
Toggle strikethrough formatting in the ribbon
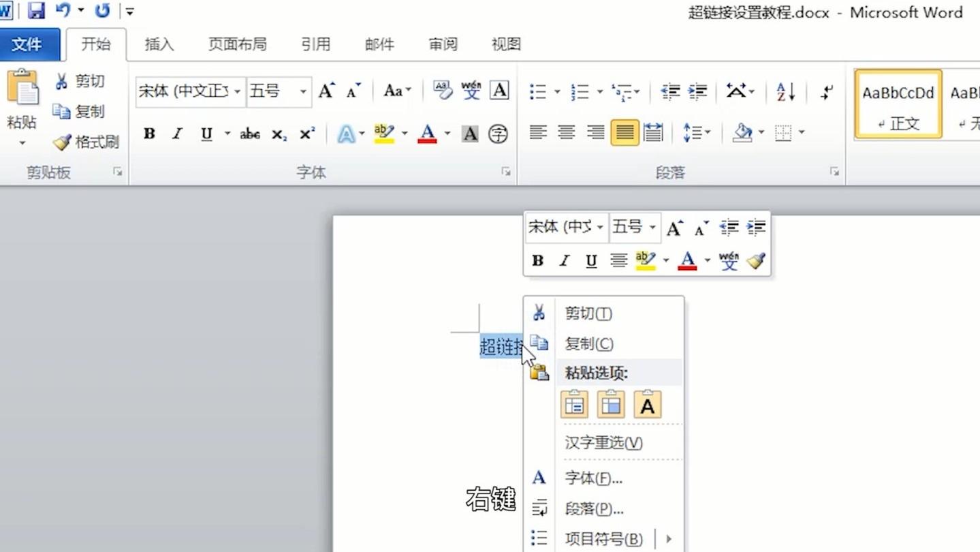pos(250,134)
